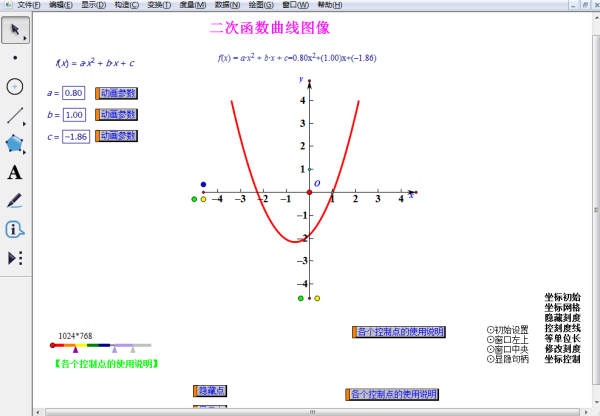Select the Information tool

pyautogui.click(x=15, y=229)
